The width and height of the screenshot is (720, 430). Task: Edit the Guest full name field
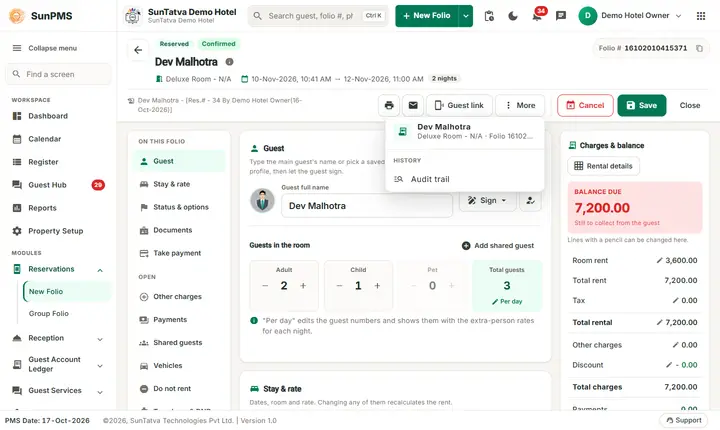click(367, 206)
